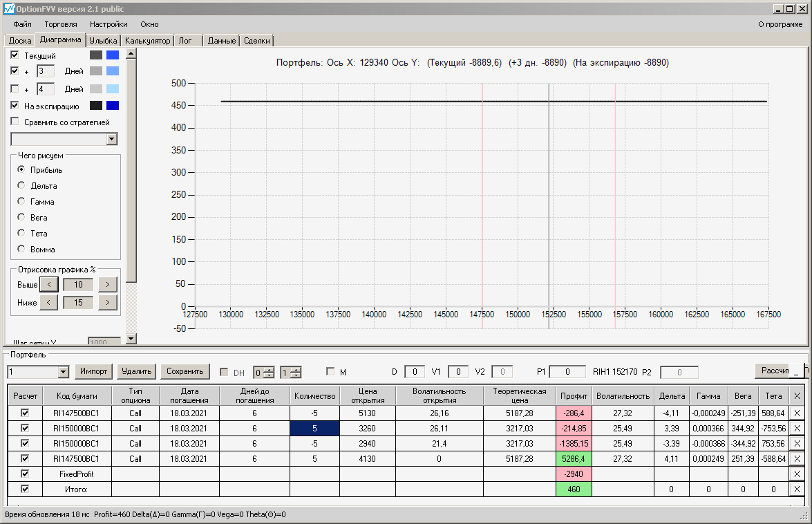Select the Прибыль radio button
812x524 pixels.
coord(21,169)
